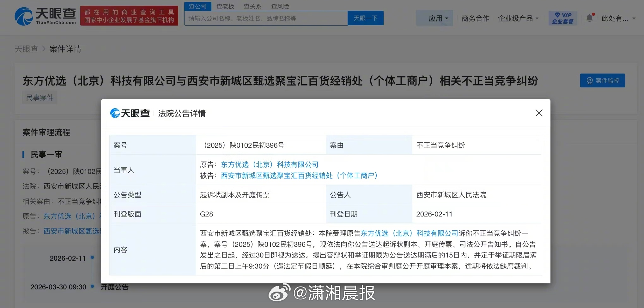Close the 法院公告详情 modal
The image size is (644, 308).
tap(539, 113)
